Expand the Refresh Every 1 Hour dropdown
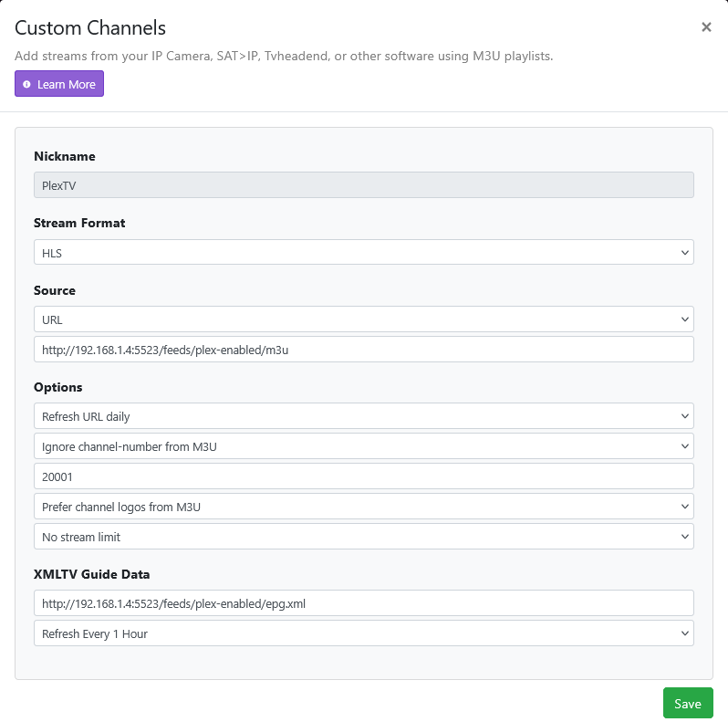Screen dimensions: 728x722 click(x=363, y=633)
